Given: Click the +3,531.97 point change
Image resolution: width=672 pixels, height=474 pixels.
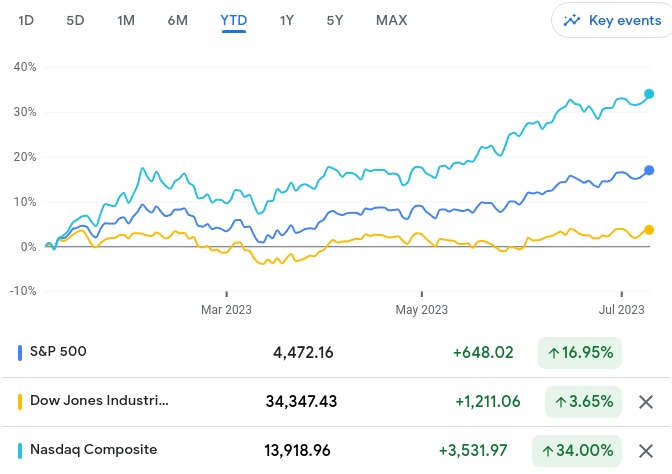Looking at the screenshot, I should pyautogui.click(x=473, y=451).
